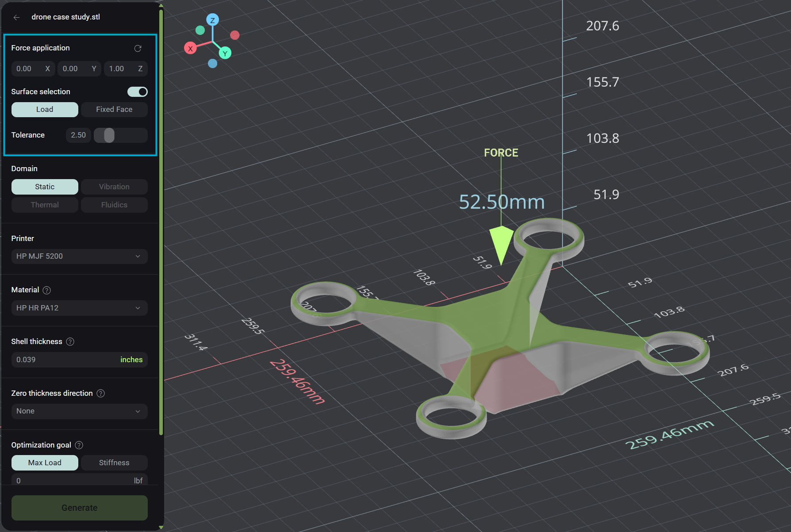Select Fixed Face surface mode
Image resolution: width=791 pixels, height=532 pixels.
pyautogui.click(x=114, y=110)
